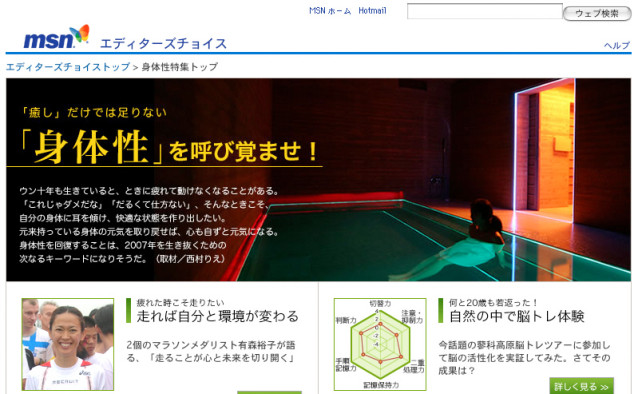Click the marathon article description text

pyautogui.click(x=211, y=351)
